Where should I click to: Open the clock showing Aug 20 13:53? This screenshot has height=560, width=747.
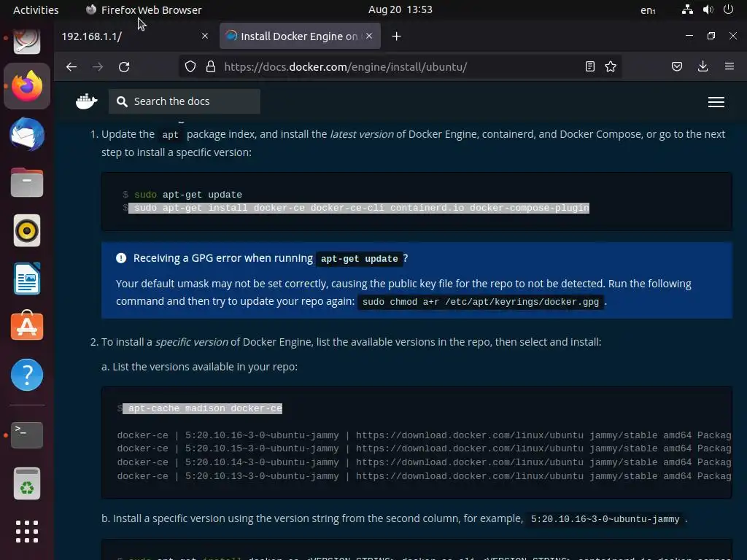click(x=400, y=9)
